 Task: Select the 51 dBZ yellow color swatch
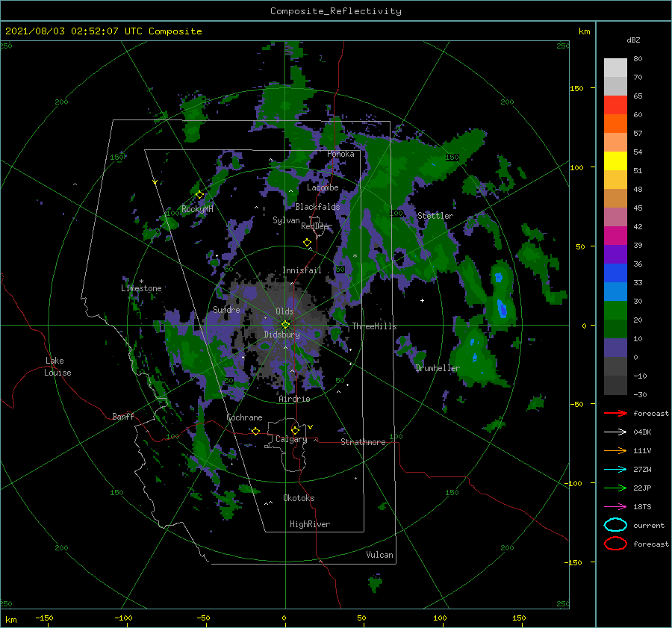click(615, 161)
